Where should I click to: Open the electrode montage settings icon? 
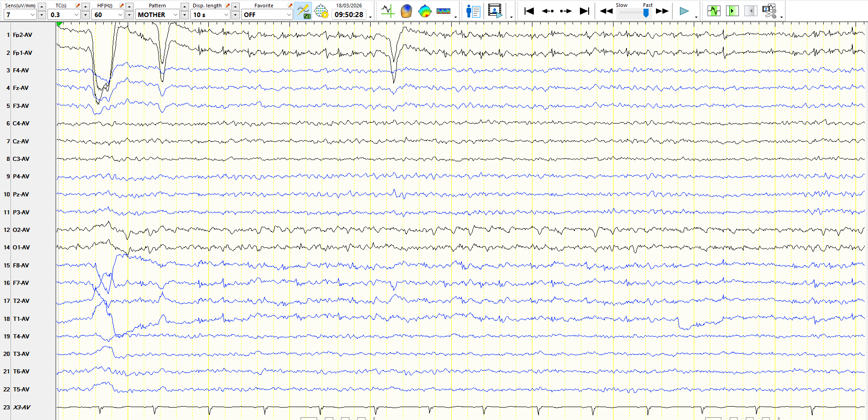coord(321,11)
